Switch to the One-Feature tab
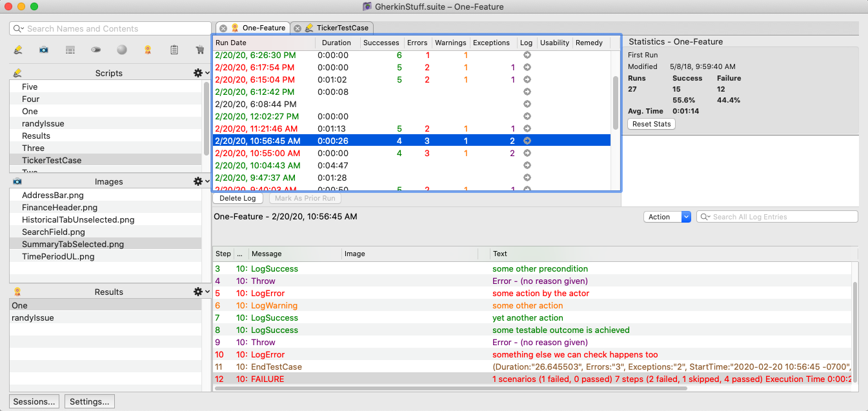This screenshot has width=868, height=411. pyautogui.click(x=252, y=28)
